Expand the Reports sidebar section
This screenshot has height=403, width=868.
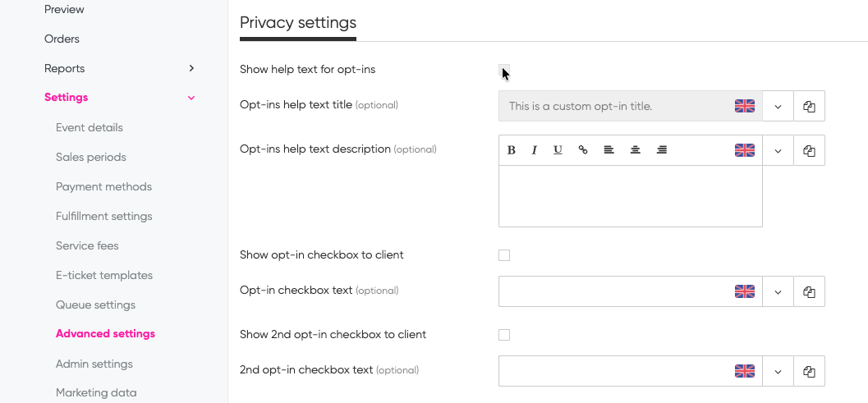click(191, 68)
